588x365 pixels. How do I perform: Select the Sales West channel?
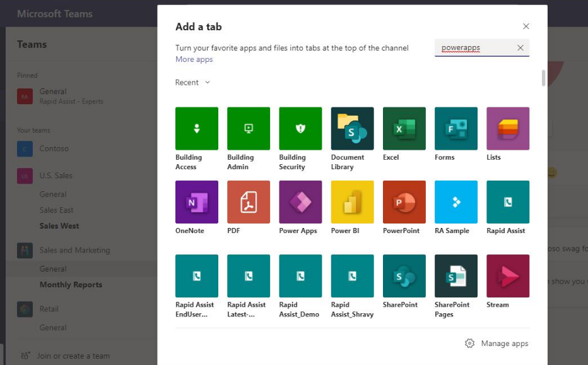[59, 225]
